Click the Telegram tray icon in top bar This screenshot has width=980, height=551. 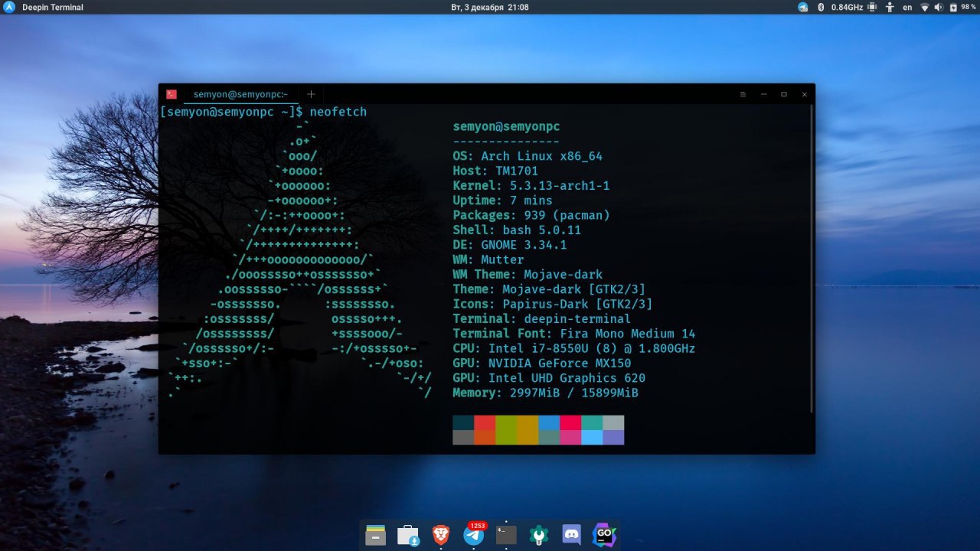803,7
